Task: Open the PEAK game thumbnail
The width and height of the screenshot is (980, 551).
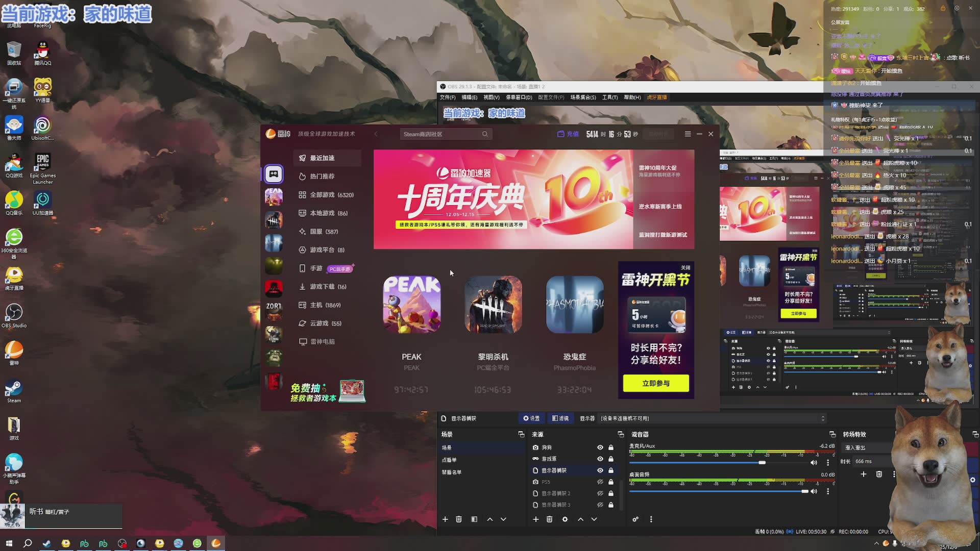Action: tap(412, 305)
